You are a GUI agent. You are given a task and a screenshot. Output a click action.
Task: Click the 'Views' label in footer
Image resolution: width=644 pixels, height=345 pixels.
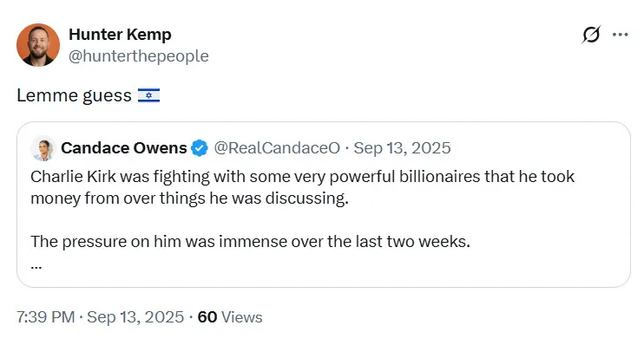[x=242, y=317]
